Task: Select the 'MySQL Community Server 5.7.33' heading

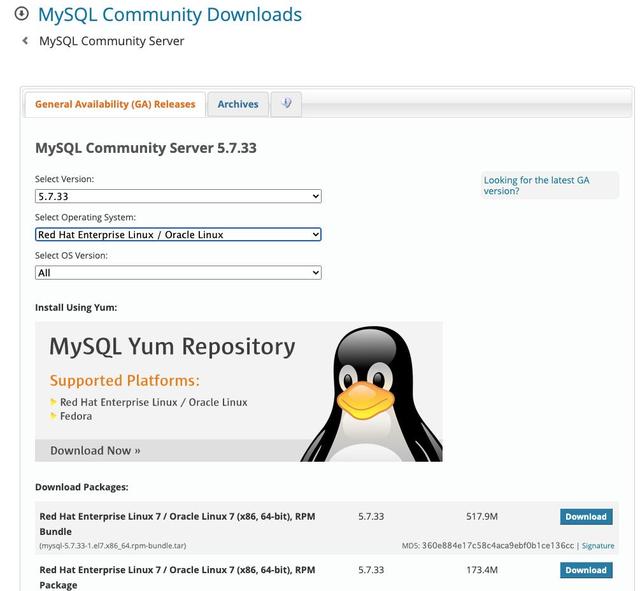Action: click(146, 148)
